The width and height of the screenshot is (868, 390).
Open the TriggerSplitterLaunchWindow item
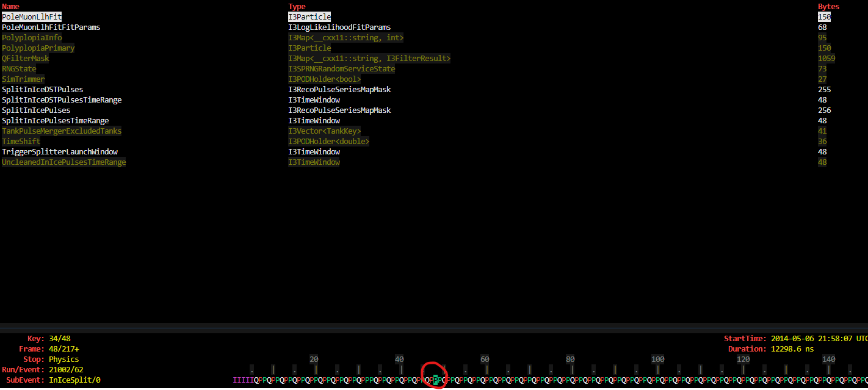[59, 151]
